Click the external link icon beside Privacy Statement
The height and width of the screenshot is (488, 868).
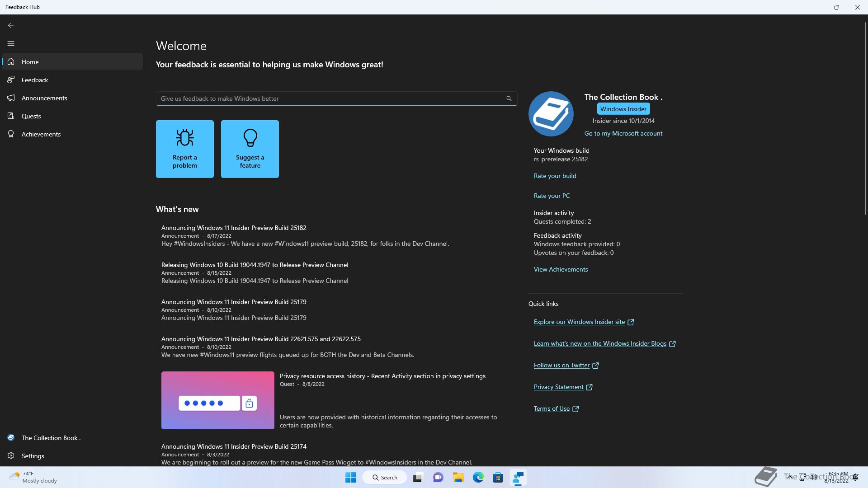coord(589,387)
